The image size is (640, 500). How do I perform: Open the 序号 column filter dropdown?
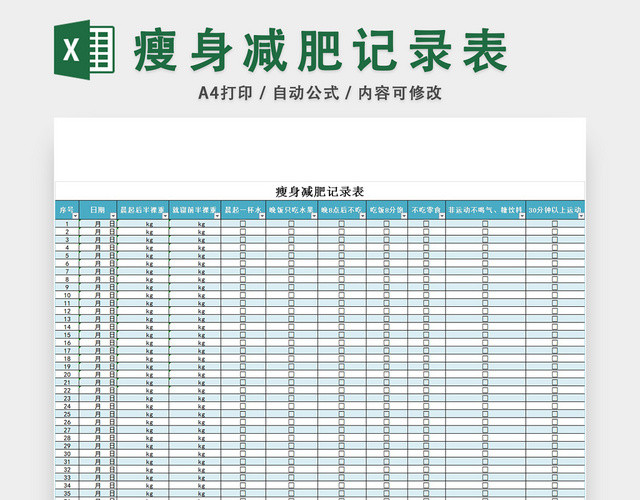[75, 216]
